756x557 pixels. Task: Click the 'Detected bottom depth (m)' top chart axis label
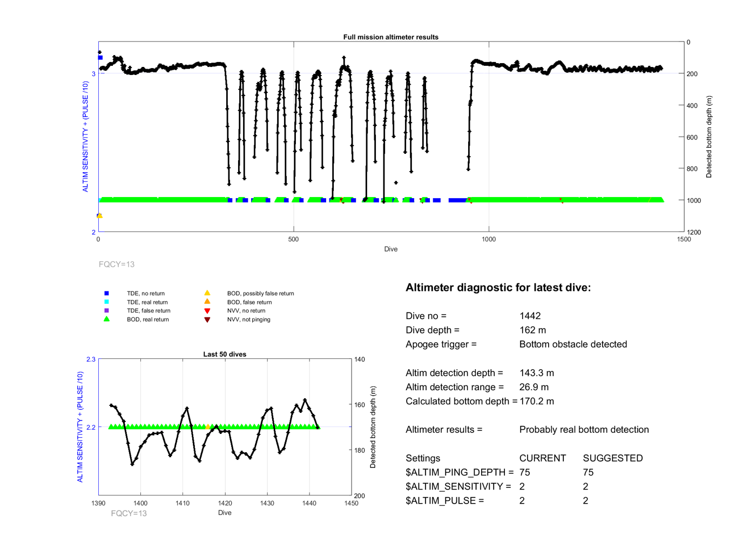tap(709, 137)
